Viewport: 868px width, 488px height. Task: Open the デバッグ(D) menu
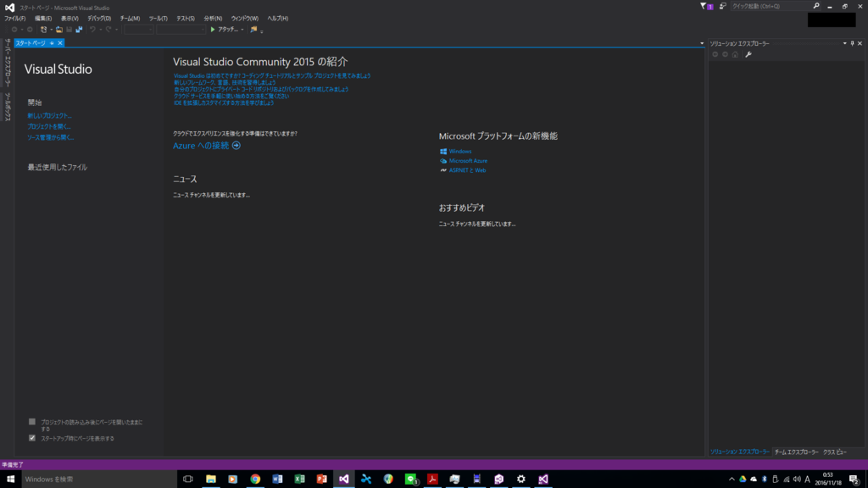click(99, 19)
